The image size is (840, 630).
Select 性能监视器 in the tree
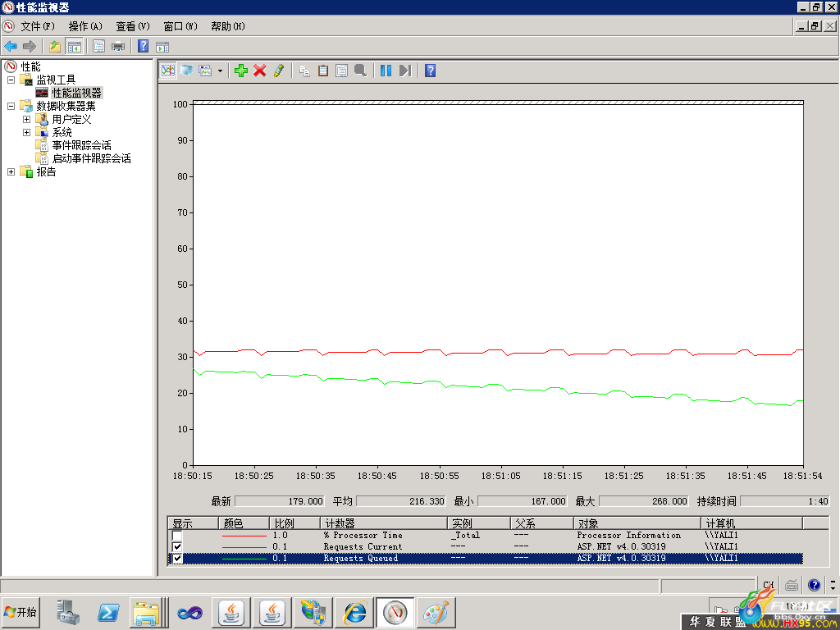point(76,93)
